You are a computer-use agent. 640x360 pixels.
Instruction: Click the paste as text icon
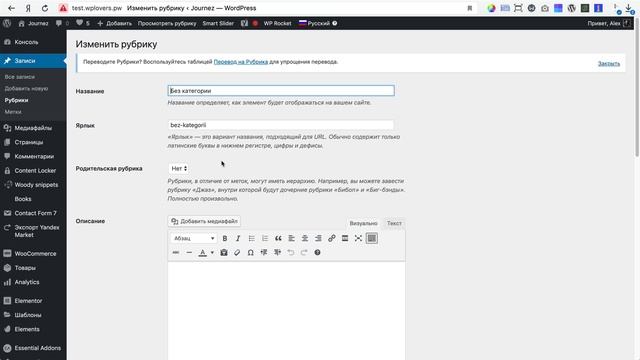point(224,253)
